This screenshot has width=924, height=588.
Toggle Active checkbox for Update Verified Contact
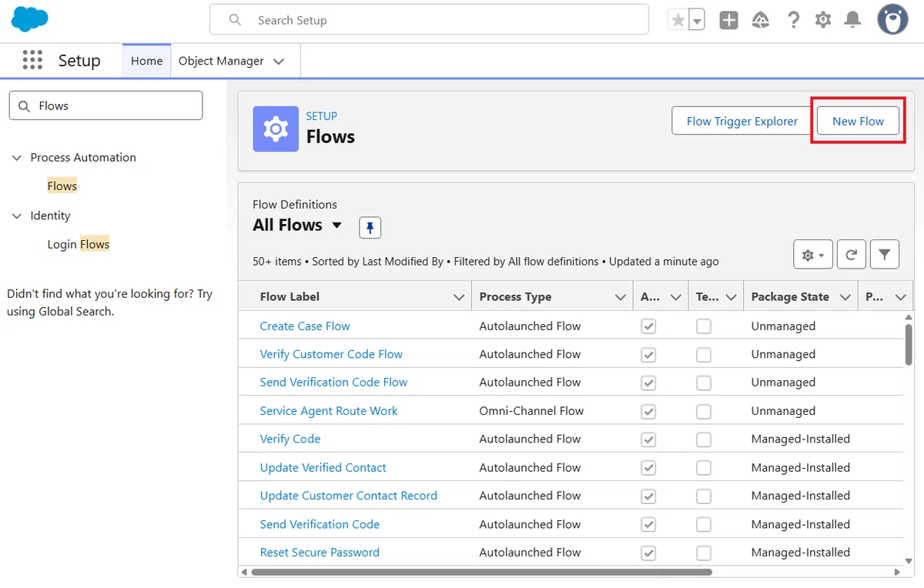click(x=648, y=468)
